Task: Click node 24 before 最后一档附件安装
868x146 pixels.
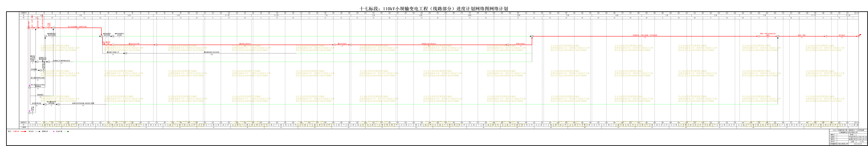Action: 759,36
